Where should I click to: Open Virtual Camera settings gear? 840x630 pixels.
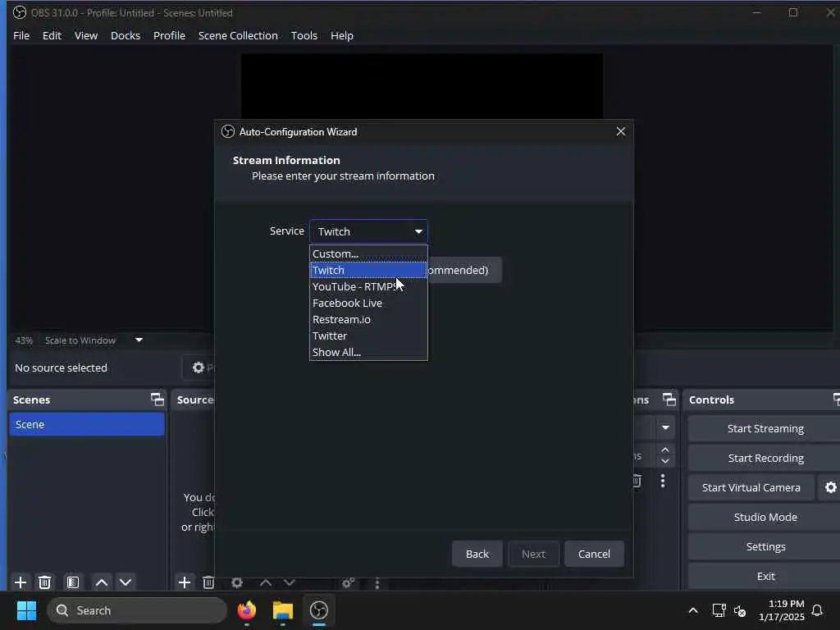tap(830, 487)
